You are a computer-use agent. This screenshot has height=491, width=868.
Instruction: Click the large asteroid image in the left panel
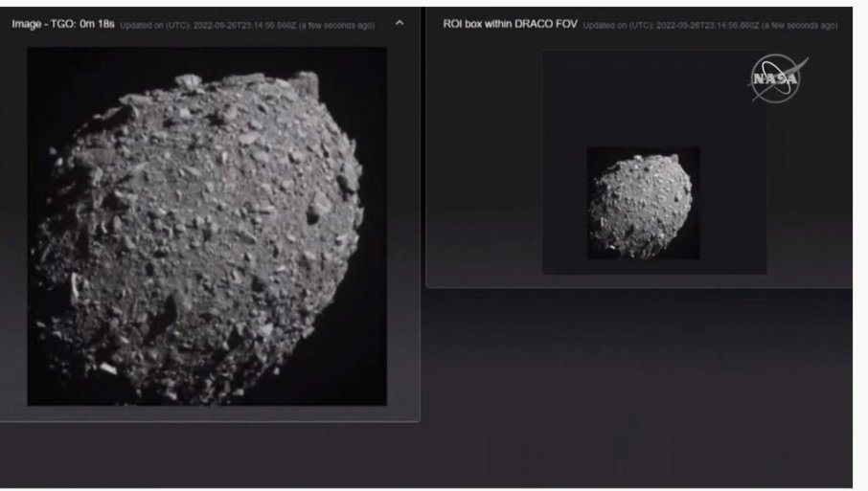pos(207,226)
